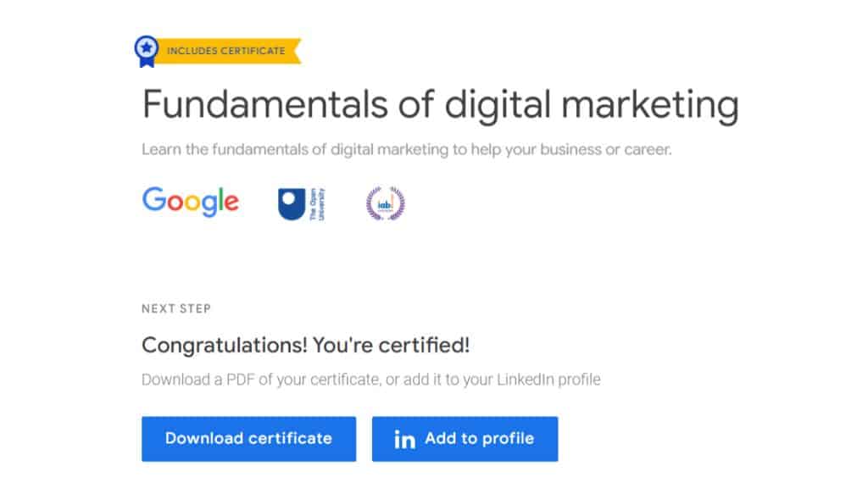
Task: Click the LinkedIn icon on the blue button
Action: 404,439
